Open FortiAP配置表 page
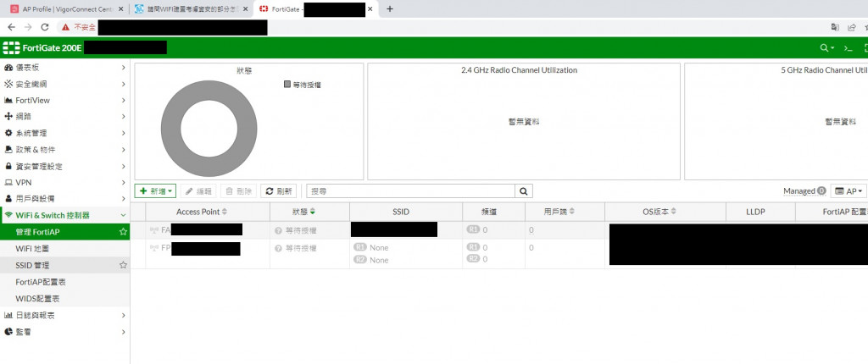 64,282
